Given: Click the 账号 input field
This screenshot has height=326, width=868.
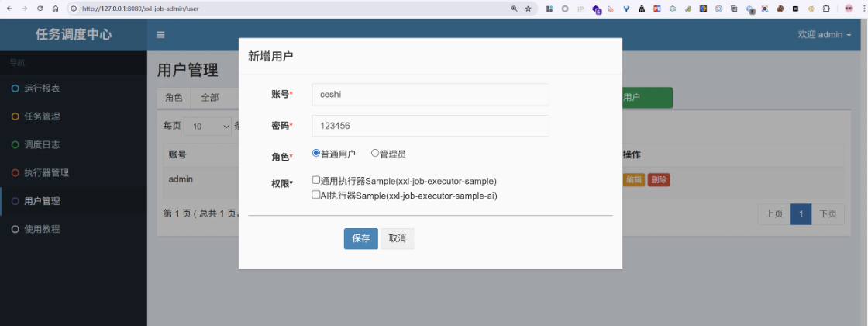Looking at the screenshot, I should click(x=430, y=95).
